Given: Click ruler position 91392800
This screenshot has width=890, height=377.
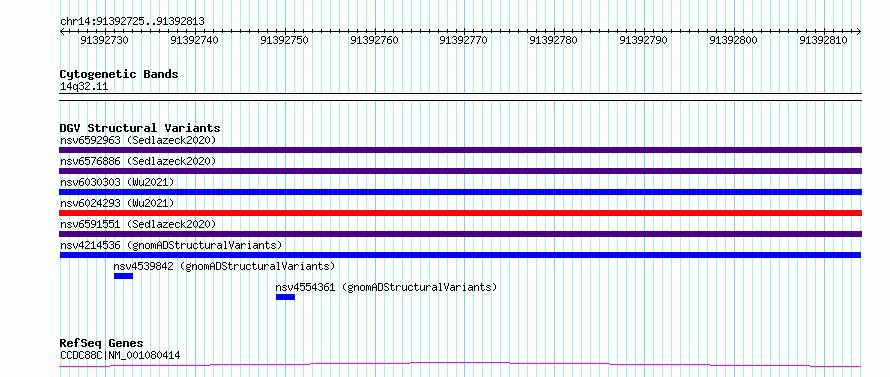Looking at the screenshot, I should point(733,40).
